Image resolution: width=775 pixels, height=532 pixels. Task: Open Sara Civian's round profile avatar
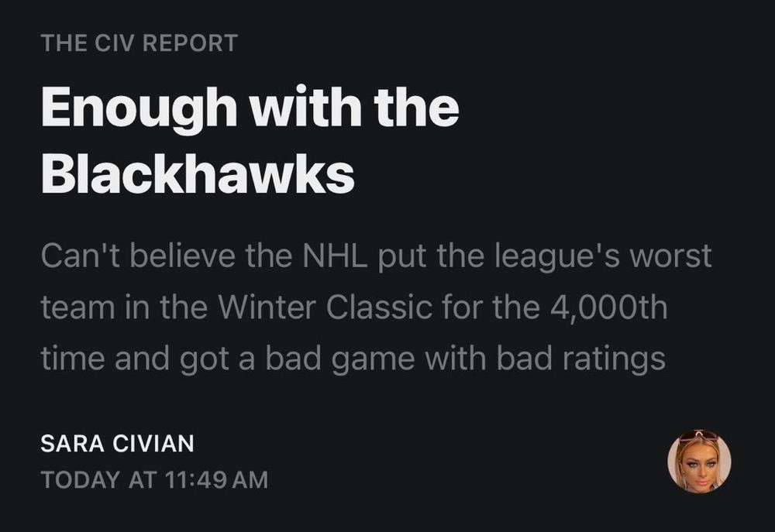coord(699,462)
